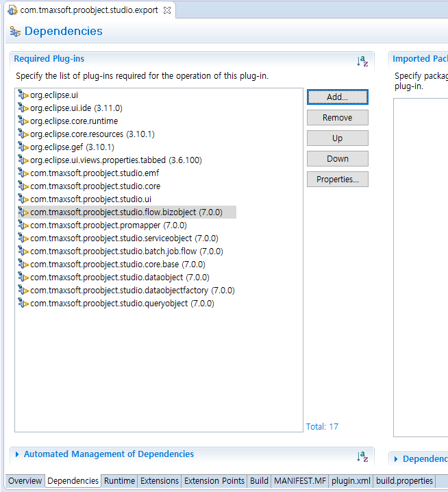
Task: Click plug-in icon beside org.eclipse.gef
Action: pos(23,147)
